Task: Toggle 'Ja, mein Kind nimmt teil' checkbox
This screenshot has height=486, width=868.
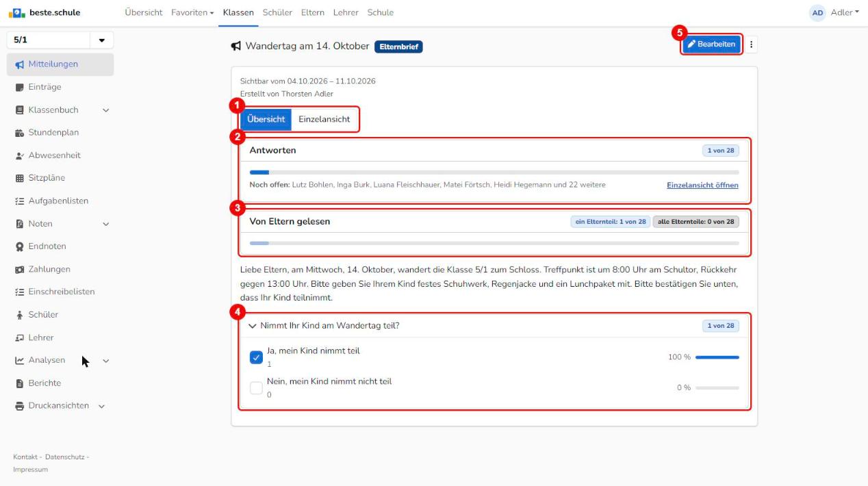Action: click(257, 357)
